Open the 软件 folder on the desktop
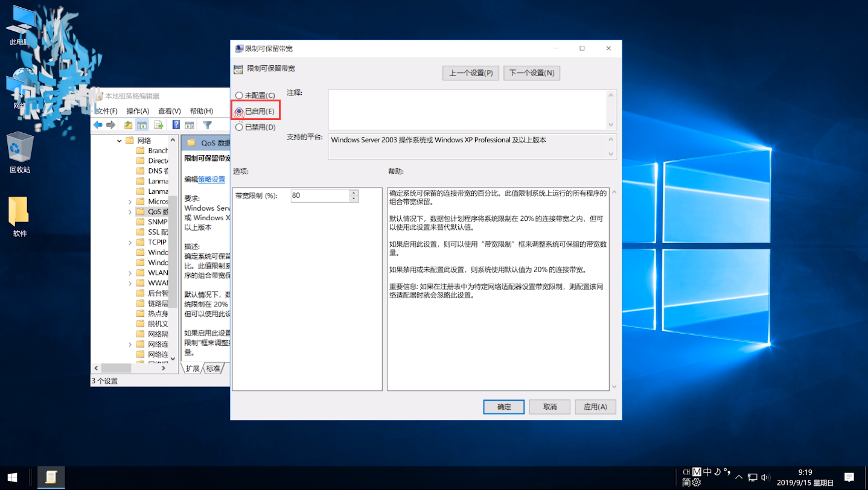This screenshot has width=868, height=490. (20, 216)
